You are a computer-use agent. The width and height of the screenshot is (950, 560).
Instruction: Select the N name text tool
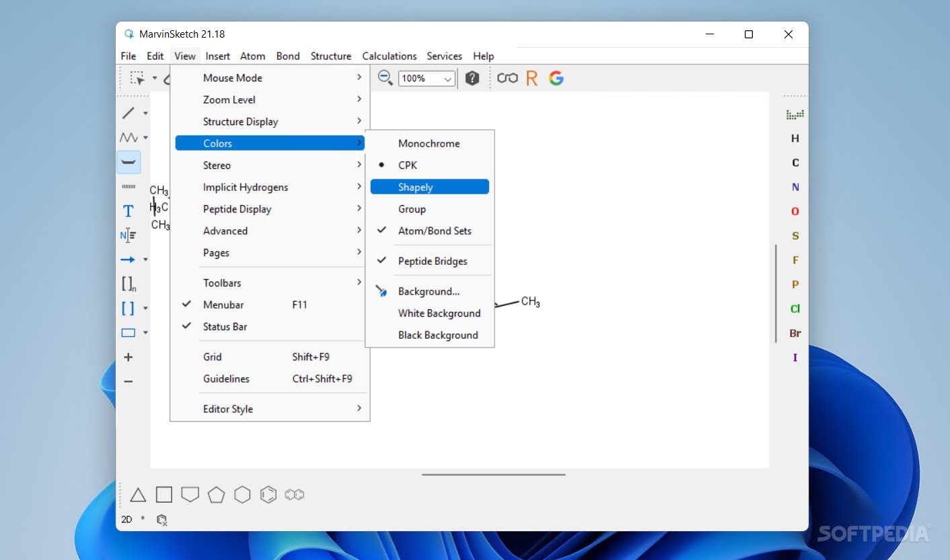click(128, 235)
